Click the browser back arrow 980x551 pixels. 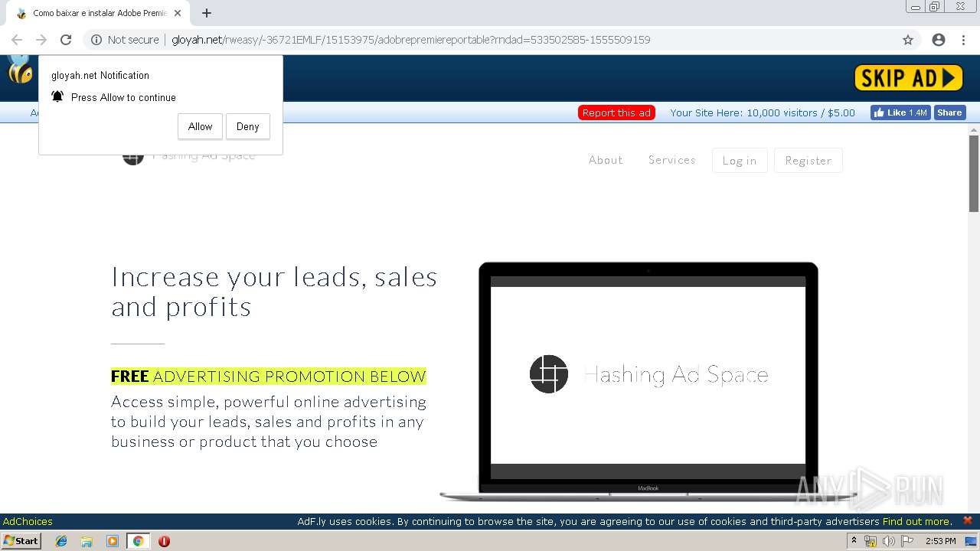[17, 40]
